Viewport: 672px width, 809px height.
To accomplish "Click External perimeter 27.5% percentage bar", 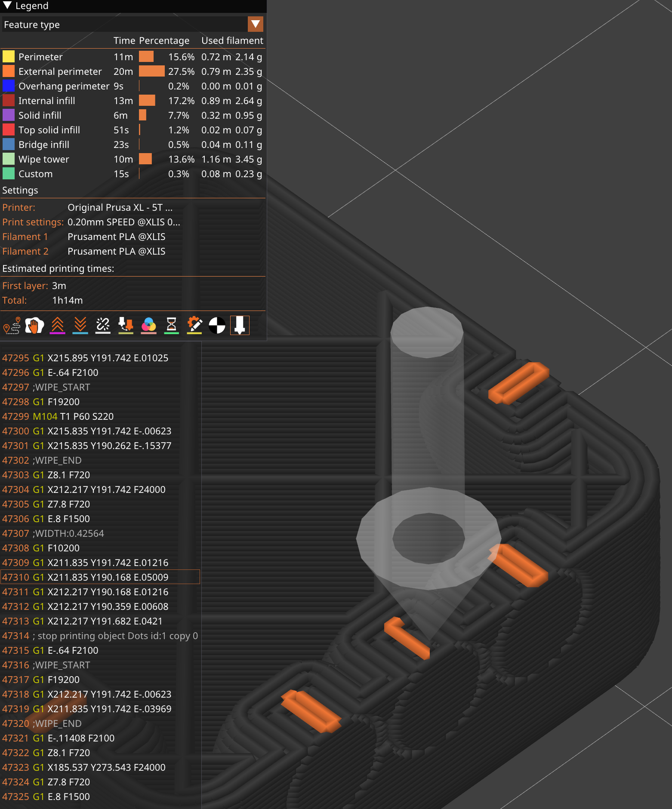I will (152, 71).
